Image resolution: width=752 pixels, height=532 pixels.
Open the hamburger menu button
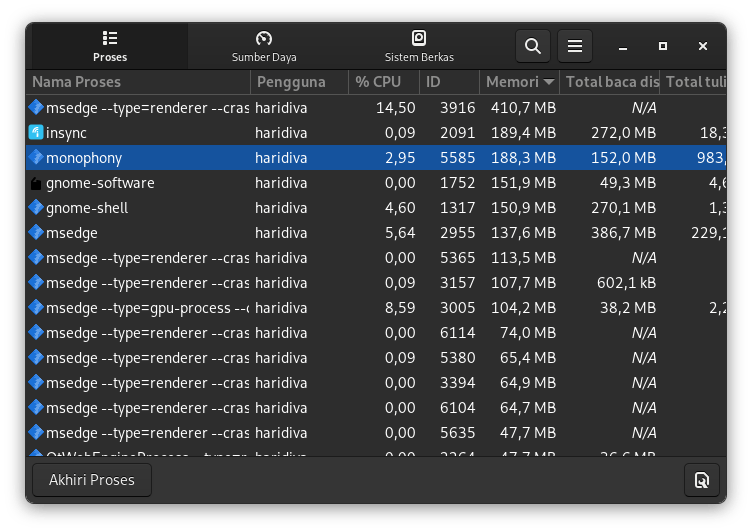[x=574, y=46]
